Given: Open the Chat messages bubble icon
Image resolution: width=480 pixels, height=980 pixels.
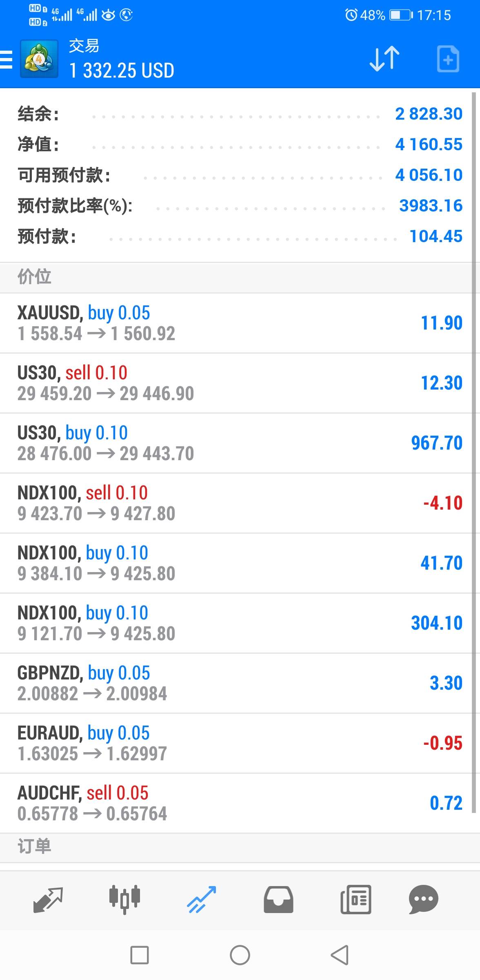Looking at the screenshot, I should (423, 900).
